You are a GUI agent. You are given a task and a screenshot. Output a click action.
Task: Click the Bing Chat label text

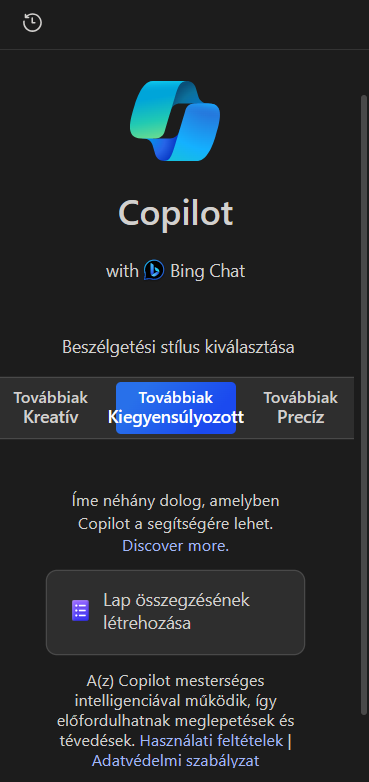click(207, 271)
